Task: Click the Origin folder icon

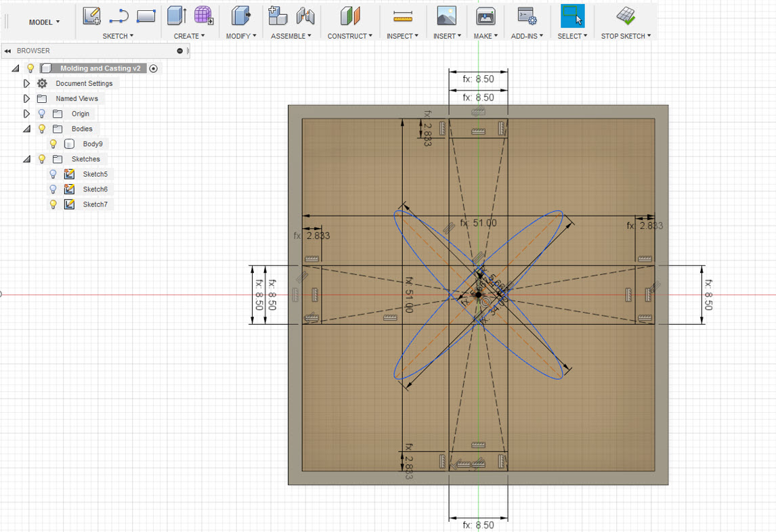Action: (58, 114)
